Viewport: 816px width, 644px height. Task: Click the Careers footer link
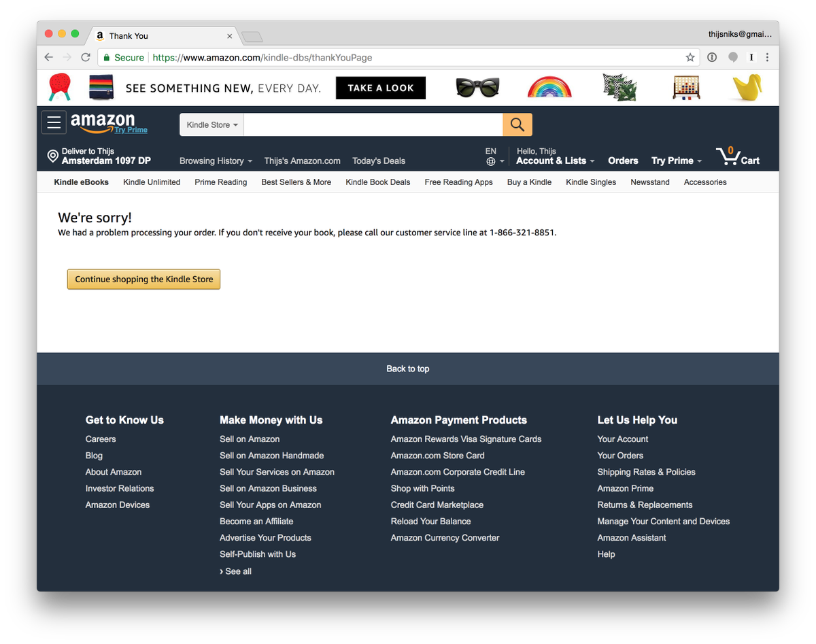coord(101,439)
